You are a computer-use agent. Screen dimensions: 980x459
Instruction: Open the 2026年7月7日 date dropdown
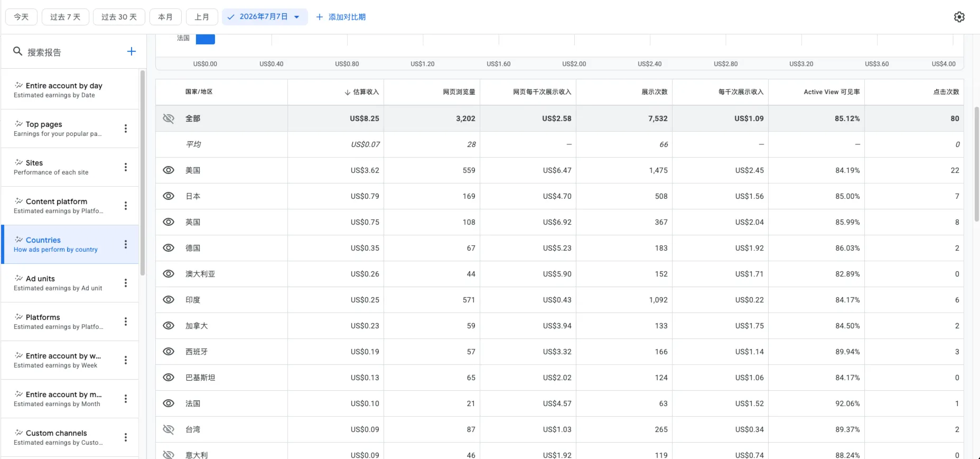[x=265, y=17]
